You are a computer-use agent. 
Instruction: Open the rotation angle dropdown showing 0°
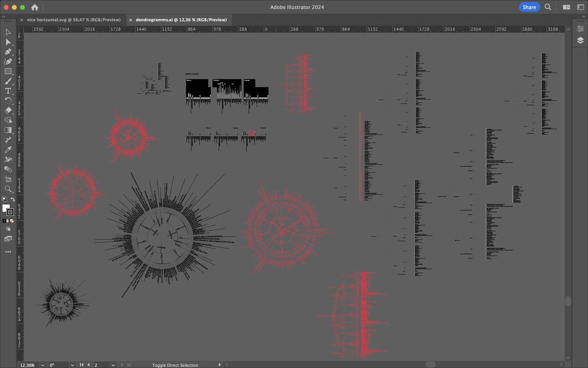pos(71,365)
